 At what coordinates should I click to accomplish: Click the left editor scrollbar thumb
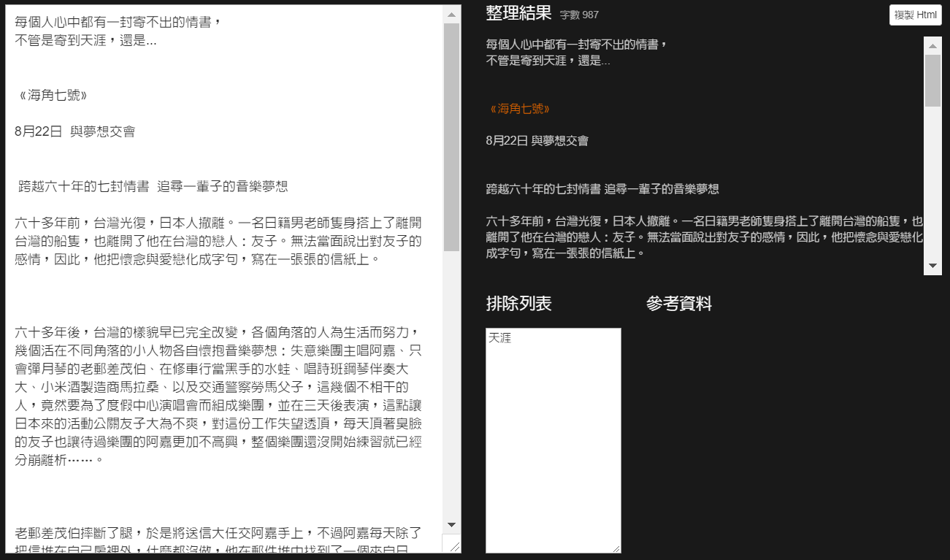tap(451, 137)
